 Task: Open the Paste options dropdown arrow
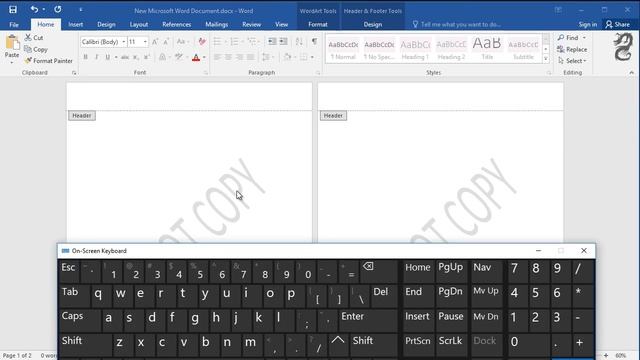point(12,62)
